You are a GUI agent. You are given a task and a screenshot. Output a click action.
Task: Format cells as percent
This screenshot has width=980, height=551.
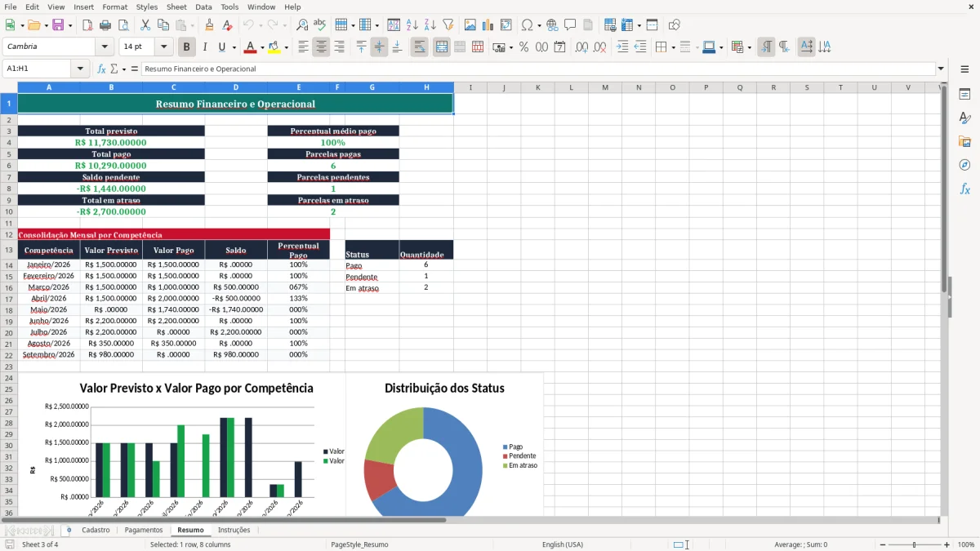pyautogui.click(x=523, y=47)
